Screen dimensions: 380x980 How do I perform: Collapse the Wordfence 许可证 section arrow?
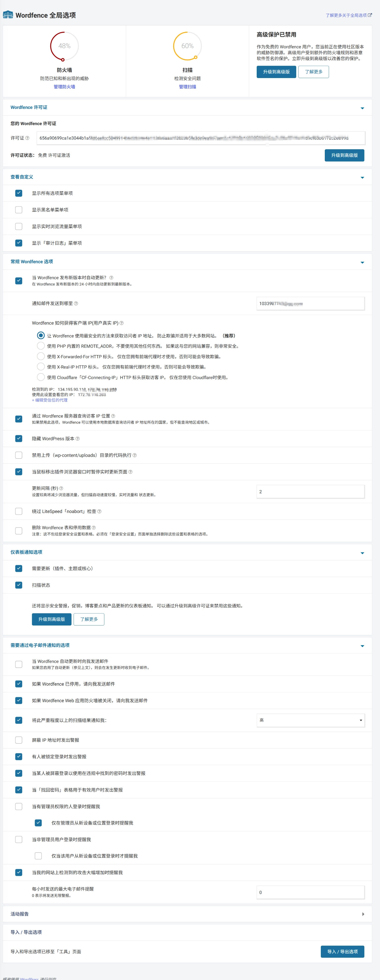[x=362, y=109]
